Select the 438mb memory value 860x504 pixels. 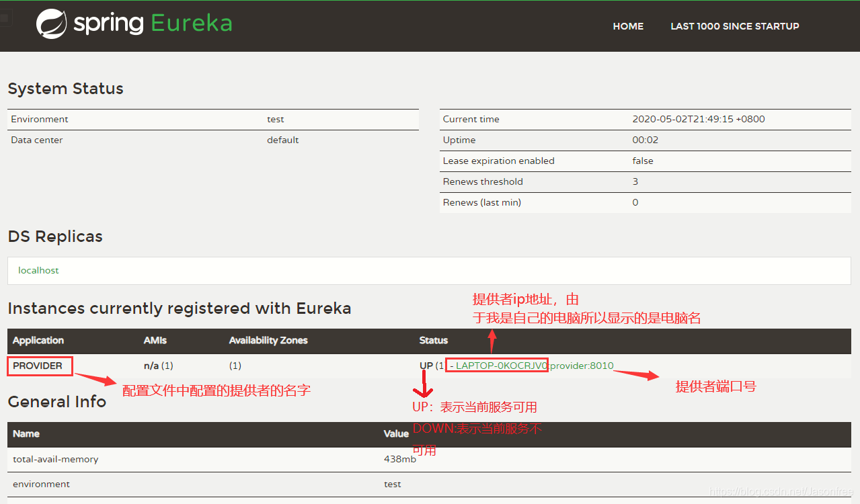tap(399, 459)
